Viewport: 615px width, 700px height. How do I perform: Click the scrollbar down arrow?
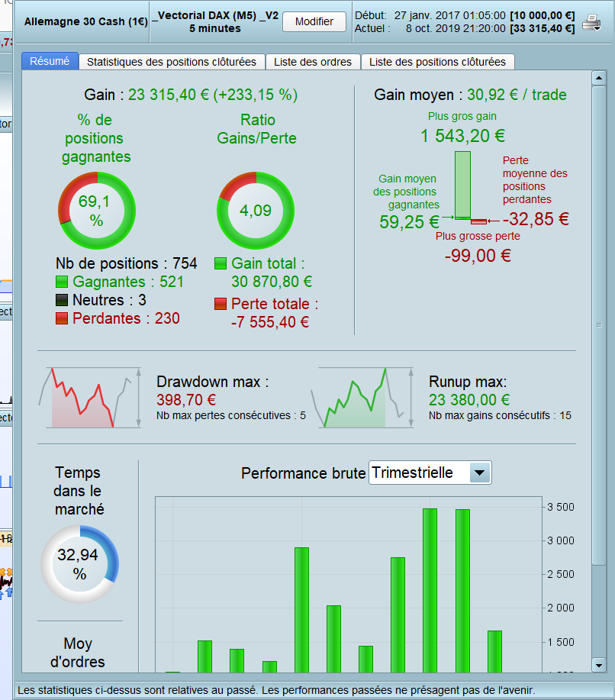click(x=598, y=665)
